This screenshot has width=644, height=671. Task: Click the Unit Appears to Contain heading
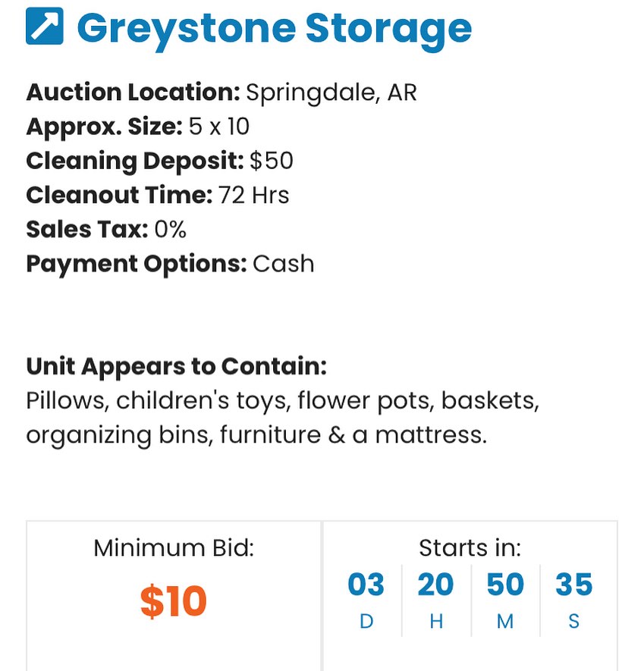[x=176, y=366]
